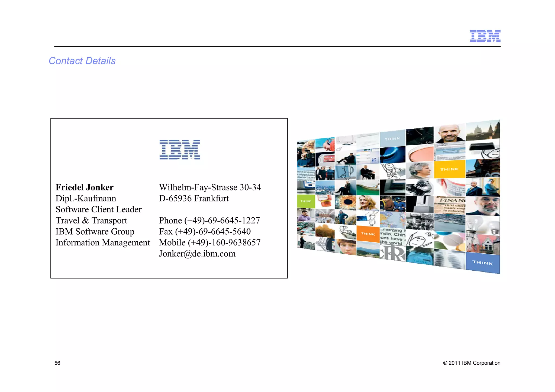Click the 'D-65936 Frankfurt' line
This screenshot has width=555, height=392.
click(x=194, y=198)
